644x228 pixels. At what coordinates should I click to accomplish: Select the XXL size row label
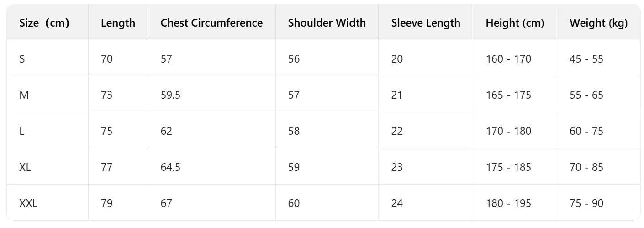(28, 203)
